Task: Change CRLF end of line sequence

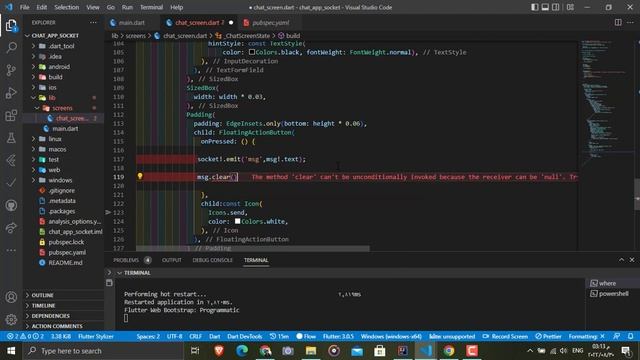Action: click(x=196, y=336)
